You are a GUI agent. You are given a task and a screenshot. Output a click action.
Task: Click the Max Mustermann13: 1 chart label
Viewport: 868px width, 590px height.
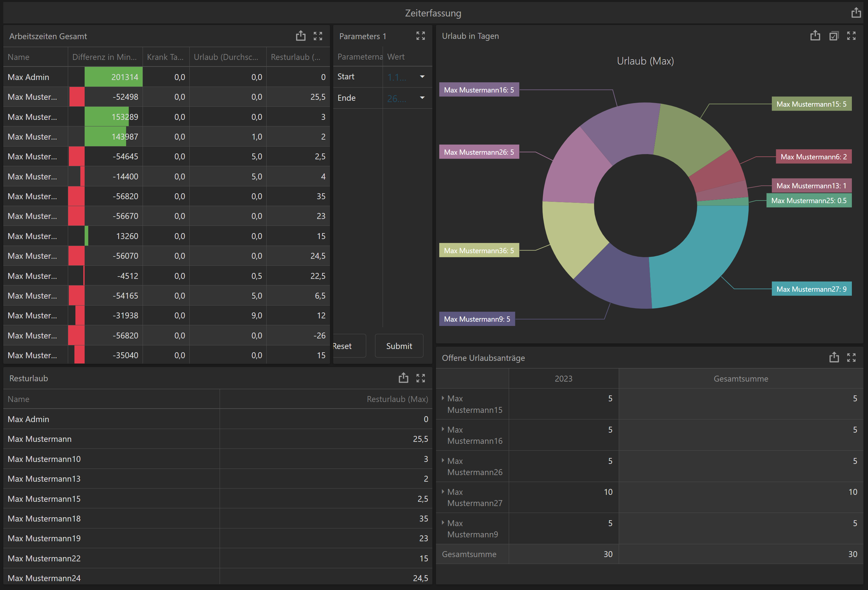(811, 186)
